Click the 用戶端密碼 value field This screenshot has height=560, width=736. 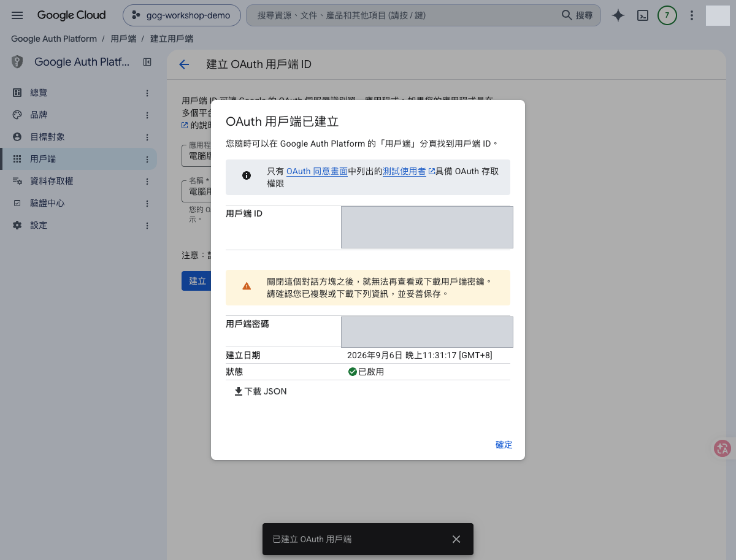(427, 332)
